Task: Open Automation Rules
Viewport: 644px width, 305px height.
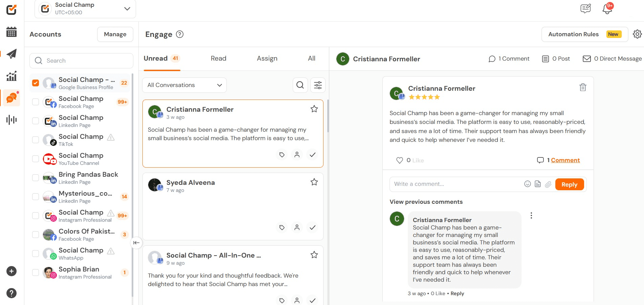Action: tap(573, 34)
